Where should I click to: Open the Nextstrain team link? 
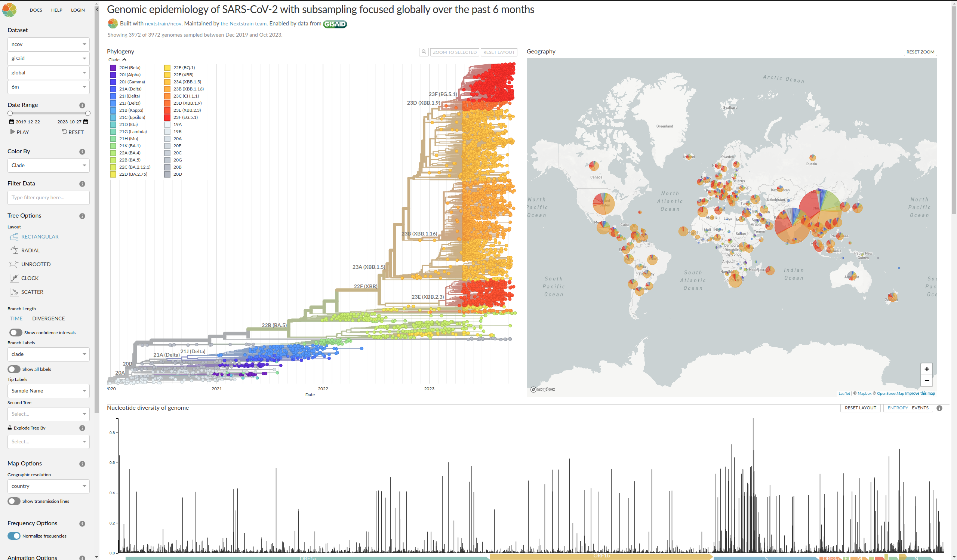point(243,24)
